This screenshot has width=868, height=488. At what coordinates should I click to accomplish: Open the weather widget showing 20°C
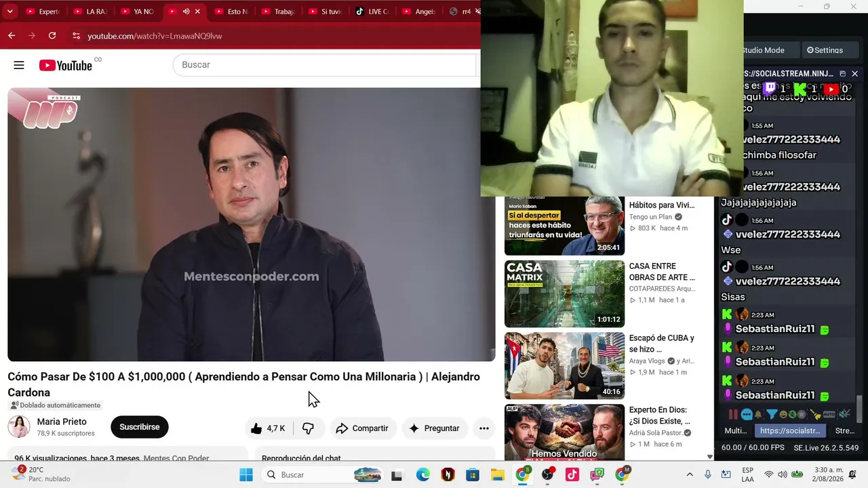pyautogui.click(x=42, y=474)
